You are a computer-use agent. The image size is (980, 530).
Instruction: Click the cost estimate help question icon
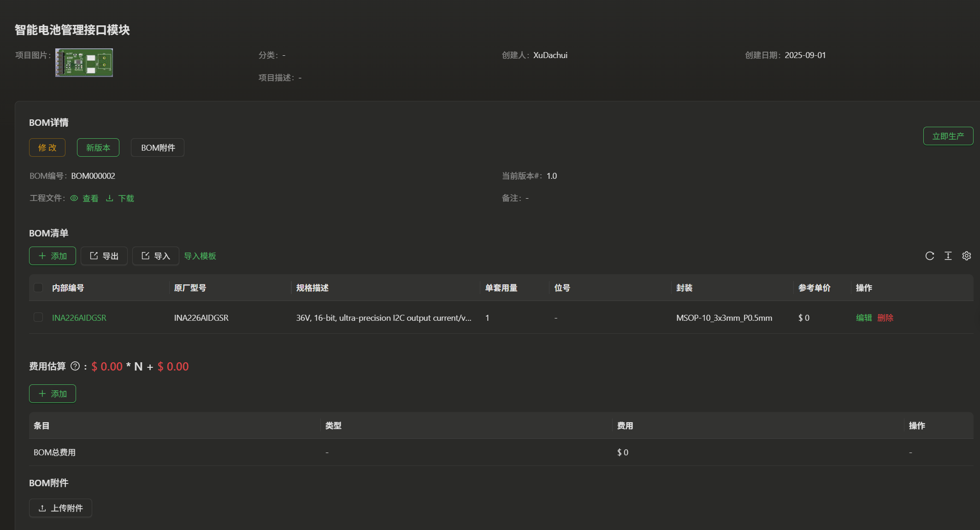[x=75, y=366]
